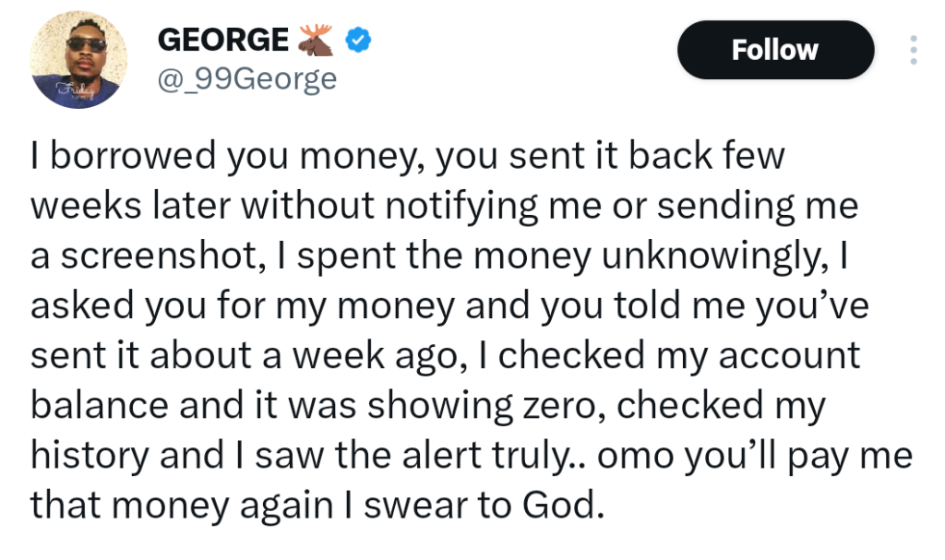This screenshot has height=560, width=945.
Task: Click the line starting "weeks later without notifying"
Action: click(x=445, y=207)
